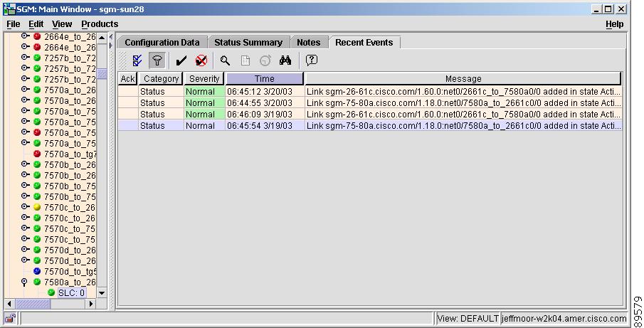This screenshot has height=328, width=644.
Task: Click the event time 06:46:09 3/19/03
Action: pos(260,114)
